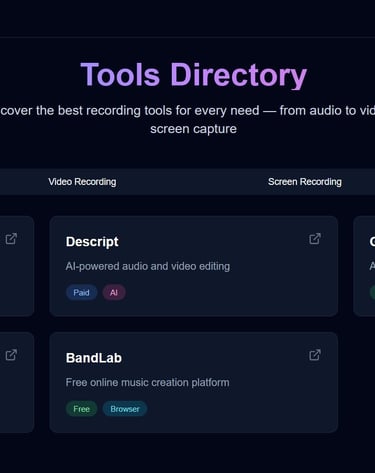Click the Tools Directory heading

[x=193, y=75]
